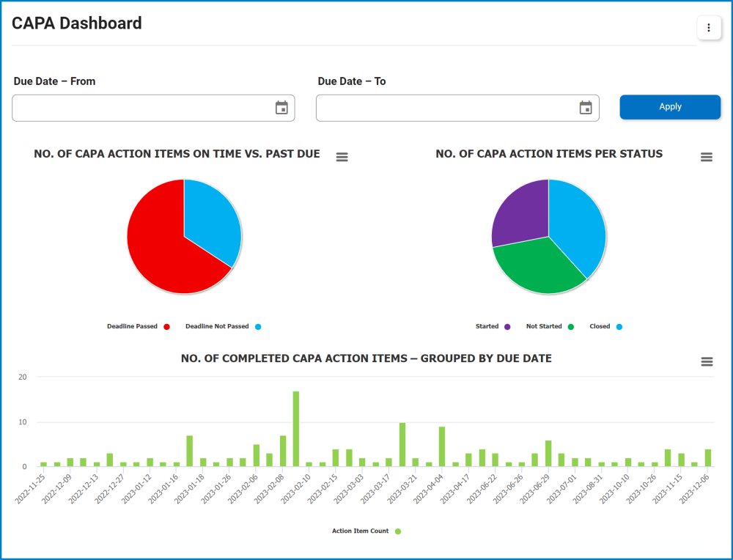Open the Due Date From calendar picker
Screen dimensions: 733x560
[x=281, y=107]
